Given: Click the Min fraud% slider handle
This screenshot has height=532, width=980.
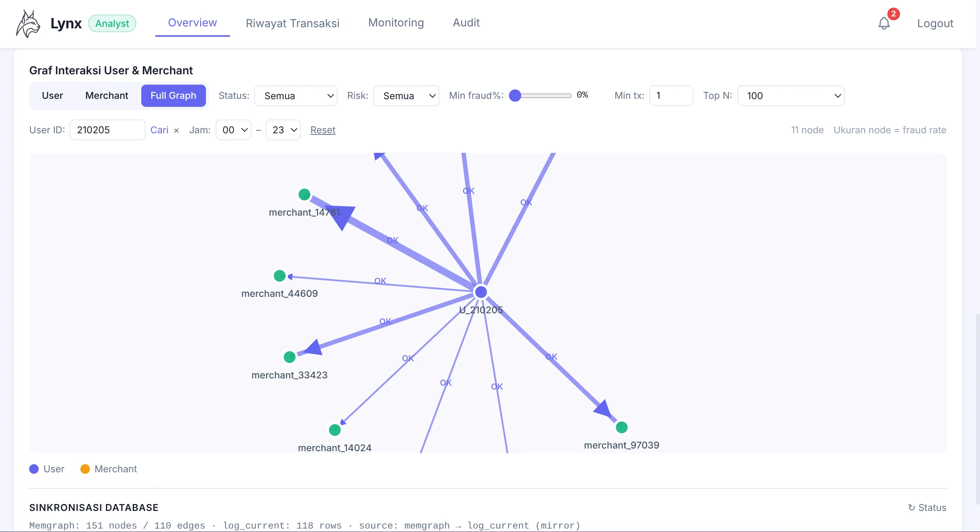Looking at the screenshot, I should [515, 95].
